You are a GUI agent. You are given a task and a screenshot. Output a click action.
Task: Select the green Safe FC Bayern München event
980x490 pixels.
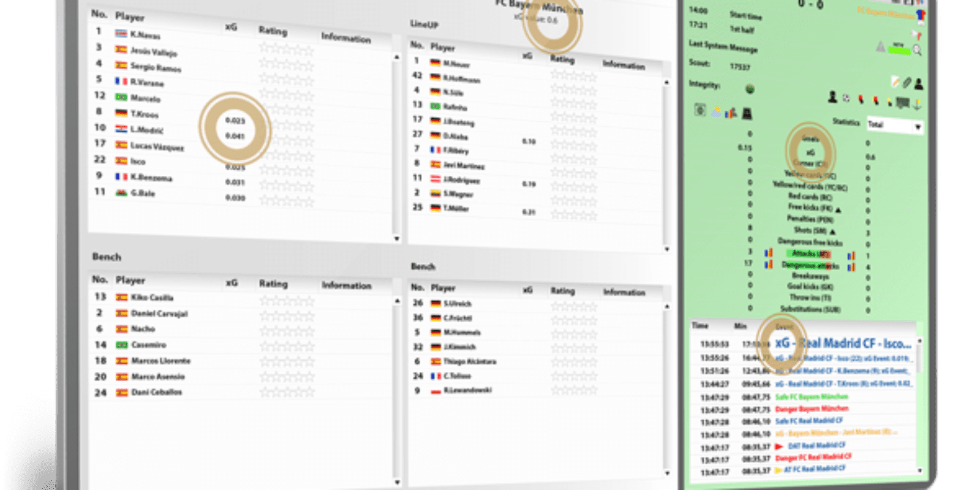click(x=812, y=397)
